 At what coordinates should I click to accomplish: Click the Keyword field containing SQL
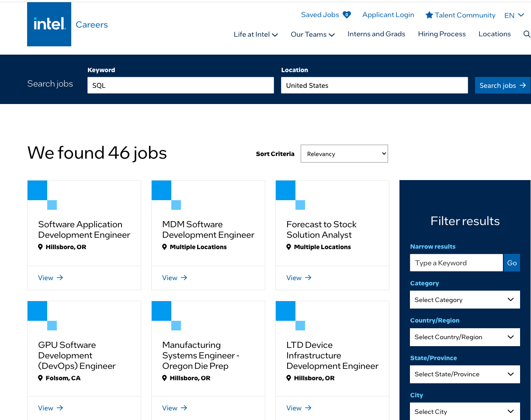180,85
